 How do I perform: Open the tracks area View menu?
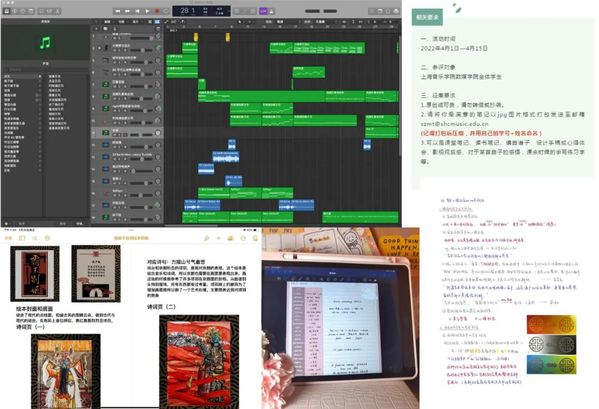click(x=136, y=22)
